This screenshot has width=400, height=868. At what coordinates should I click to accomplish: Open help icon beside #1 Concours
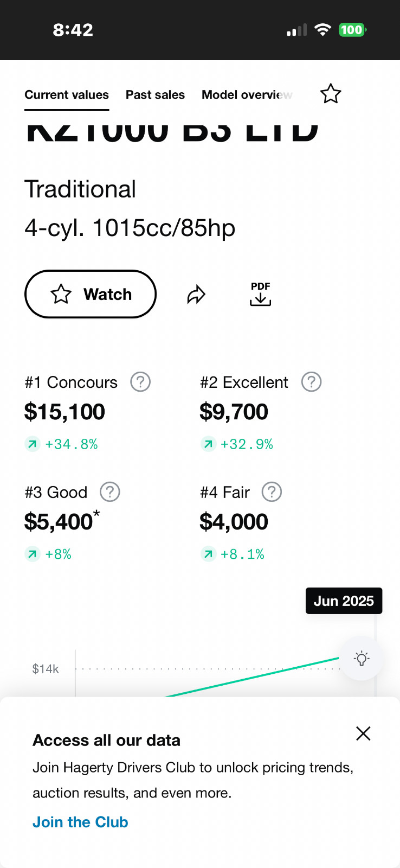coord(140,382)
